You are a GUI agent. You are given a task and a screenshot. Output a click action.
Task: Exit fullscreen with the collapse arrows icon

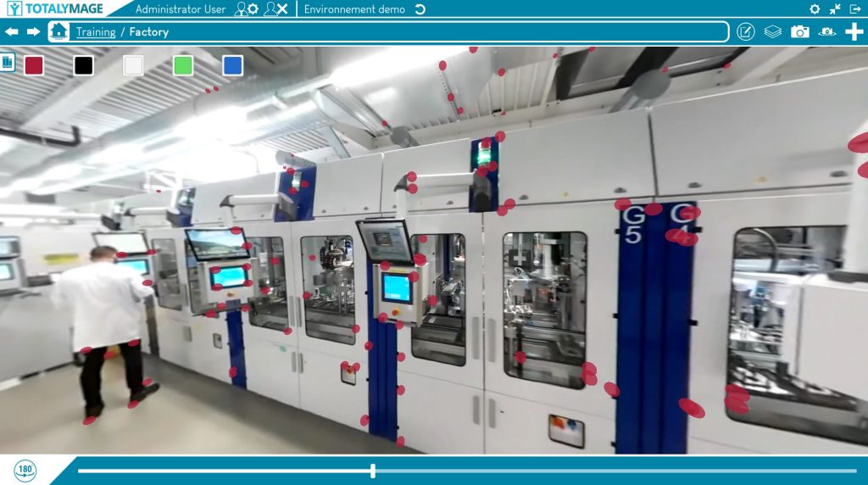[x=835, y=8]
